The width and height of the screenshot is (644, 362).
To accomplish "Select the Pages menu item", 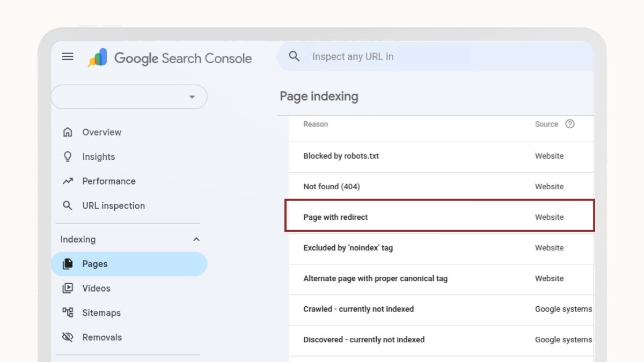I will pos(129,264).
